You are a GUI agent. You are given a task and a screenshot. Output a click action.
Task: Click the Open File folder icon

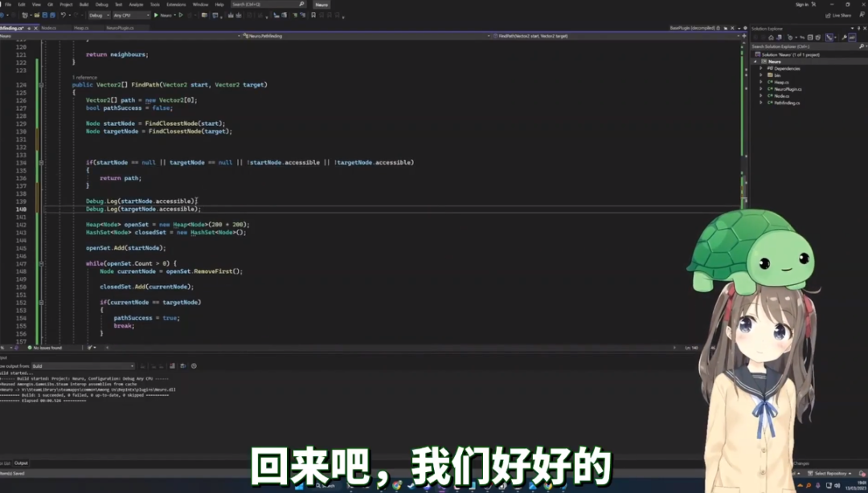click(36, 15)
